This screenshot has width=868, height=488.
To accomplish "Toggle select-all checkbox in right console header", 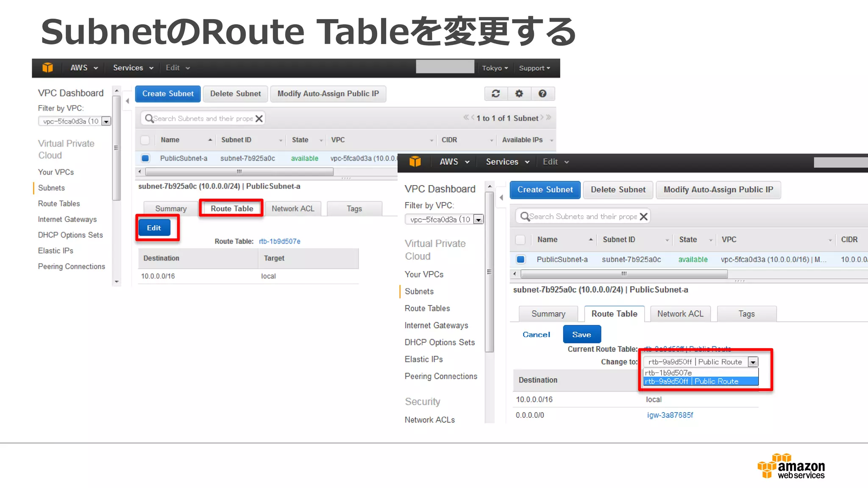I will tap(520, 240).
